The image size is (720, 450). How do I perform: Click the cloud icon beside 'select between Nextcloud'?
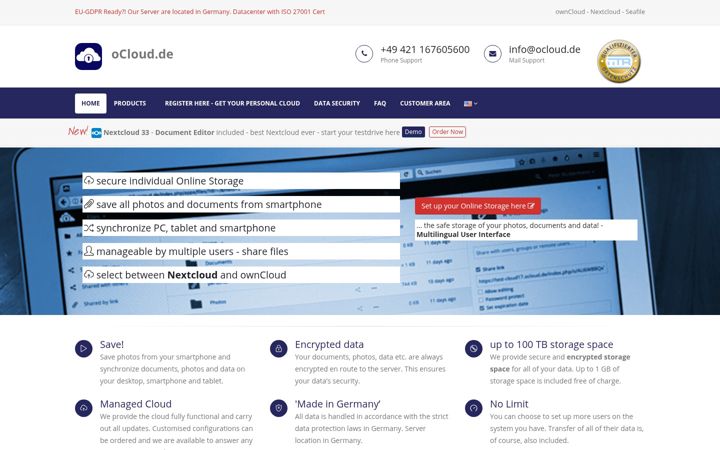click(89, 275)
